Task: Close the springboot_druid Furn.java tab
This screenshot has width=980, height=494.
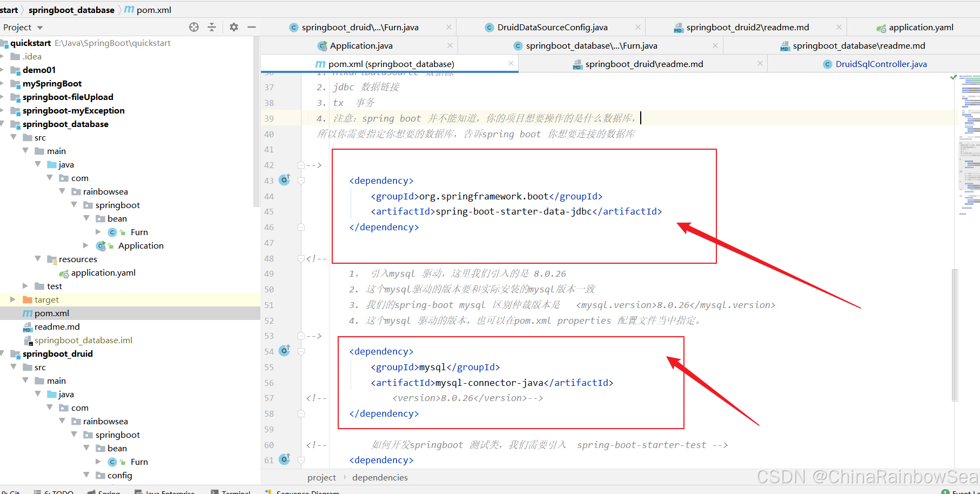Action: (x=449, y=27)
